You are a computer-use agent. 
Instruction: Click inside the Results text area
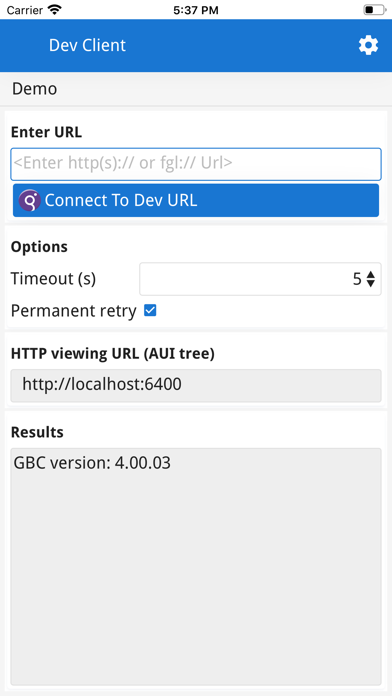click(x=196, y=566)
